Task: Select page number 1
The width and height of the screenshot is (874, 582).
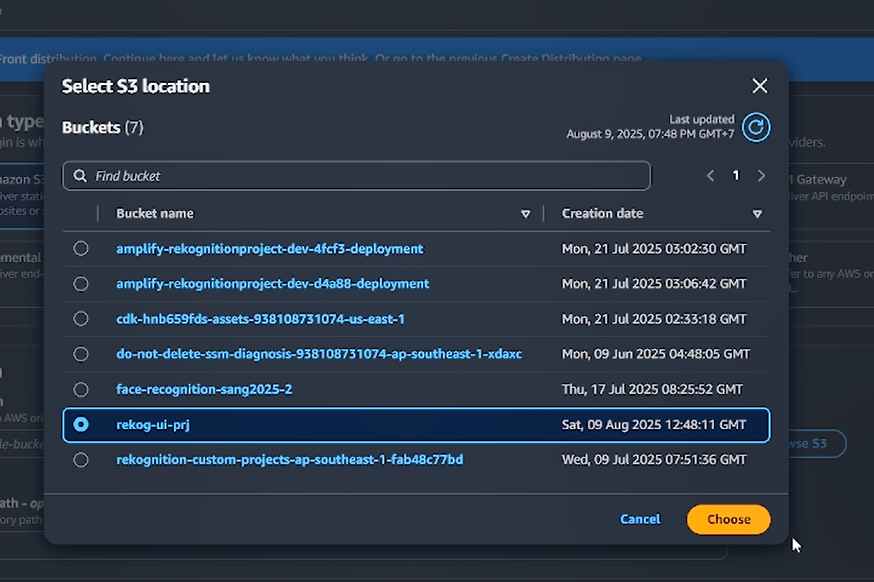Action: (736, 176)
